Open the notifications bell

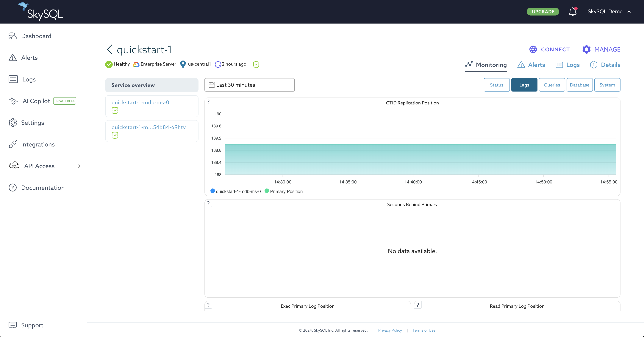(x=573, y=12)
